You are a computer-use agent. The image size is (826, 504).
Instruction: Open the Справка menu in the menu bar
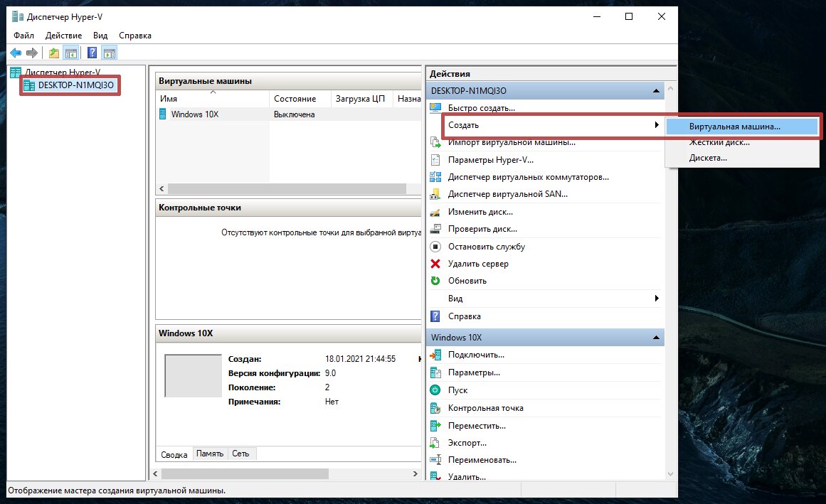[x=135, y=36]
